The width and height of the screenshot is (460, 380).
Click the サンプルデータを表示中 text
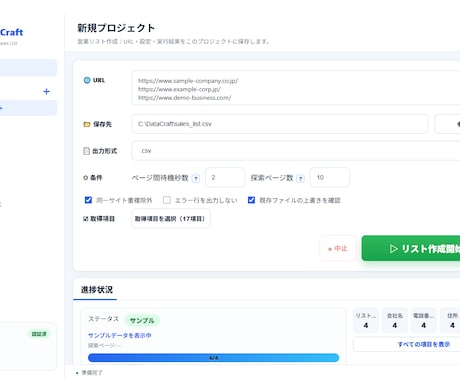point(120,335)
